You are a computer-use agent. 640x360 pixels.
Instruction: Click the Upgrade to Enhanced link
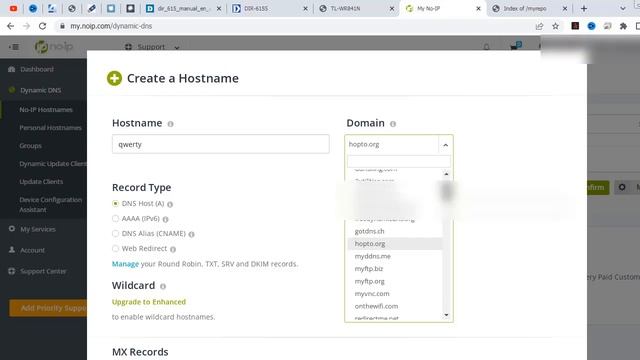149,302
